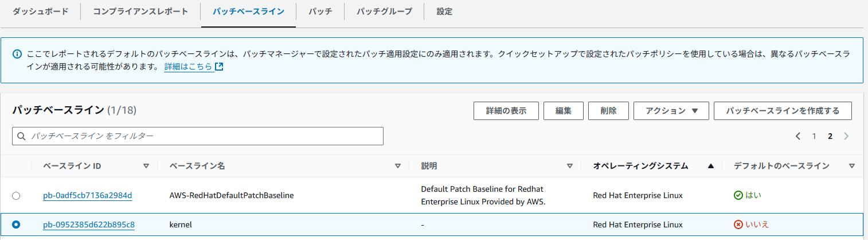
Task: Open the パッチグループ tab
Action: (x=384, y=11)
